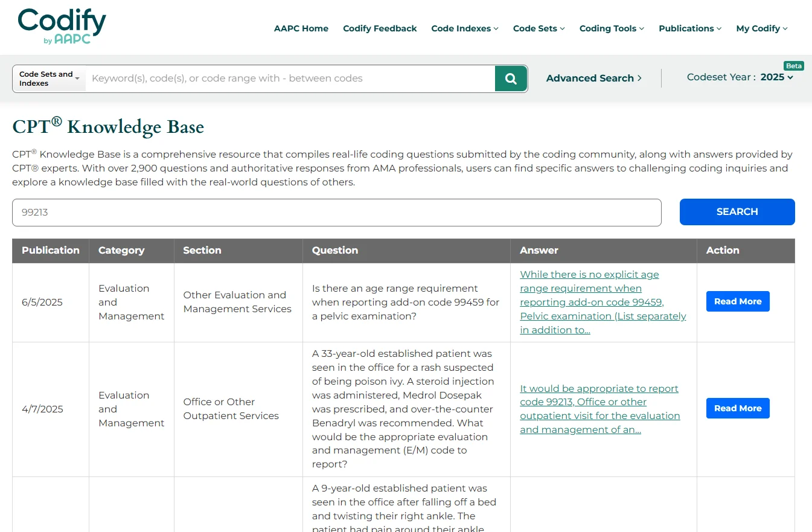The height and width of the screenshot is (532, 812).
Task: Read More for the poison ivy rash question
Action: [x=737, y=408]
